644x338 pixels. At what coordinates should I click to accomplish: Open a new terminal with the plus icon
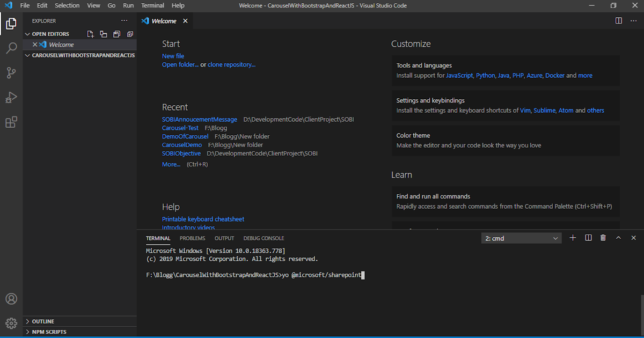coord(573,238)
